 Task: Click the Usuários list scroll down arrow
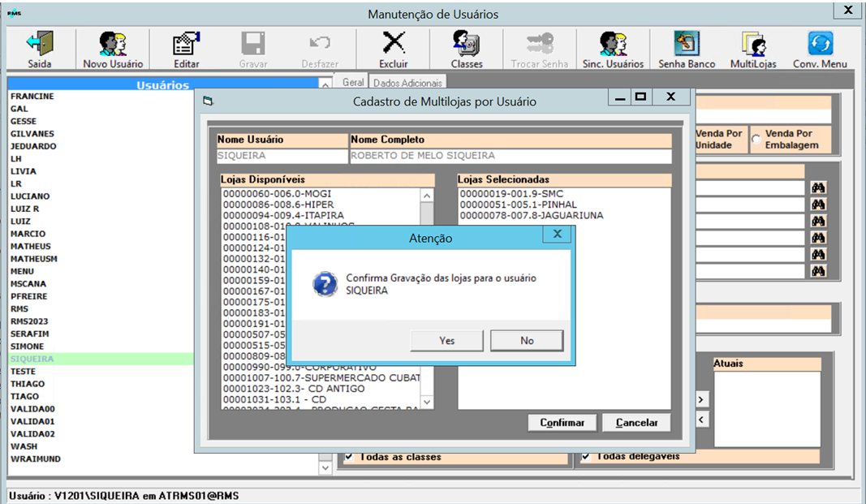coord(325,467)
